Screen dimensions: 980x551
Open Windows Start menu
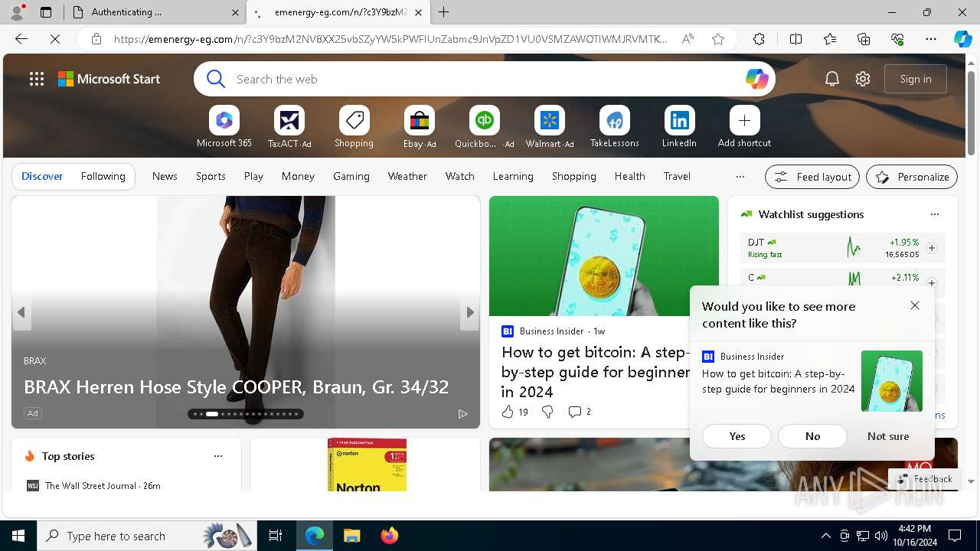pyautogui.click(x=18, y=536)
